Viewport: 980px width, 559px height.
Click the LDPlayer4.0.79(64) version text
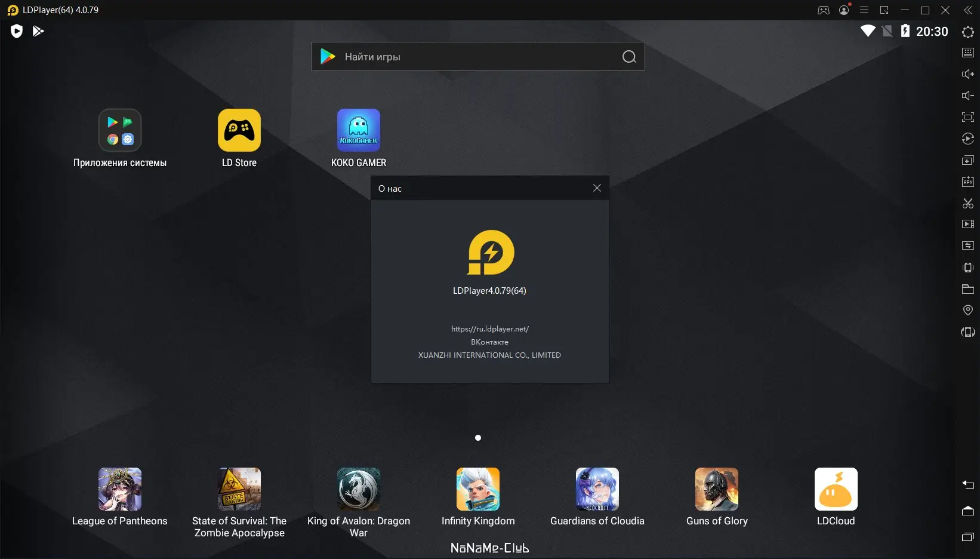point(489,291)
